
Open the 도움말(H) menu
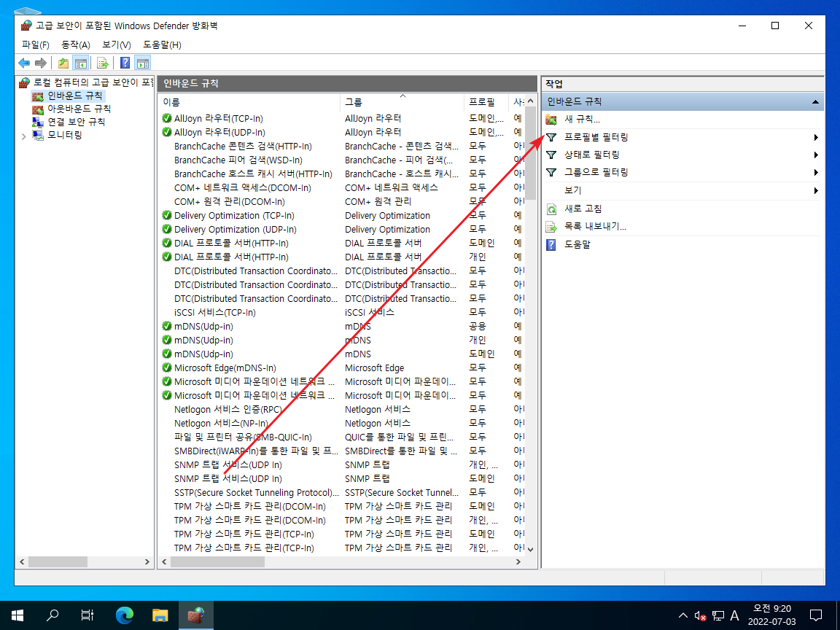click(x=162, y=45)
